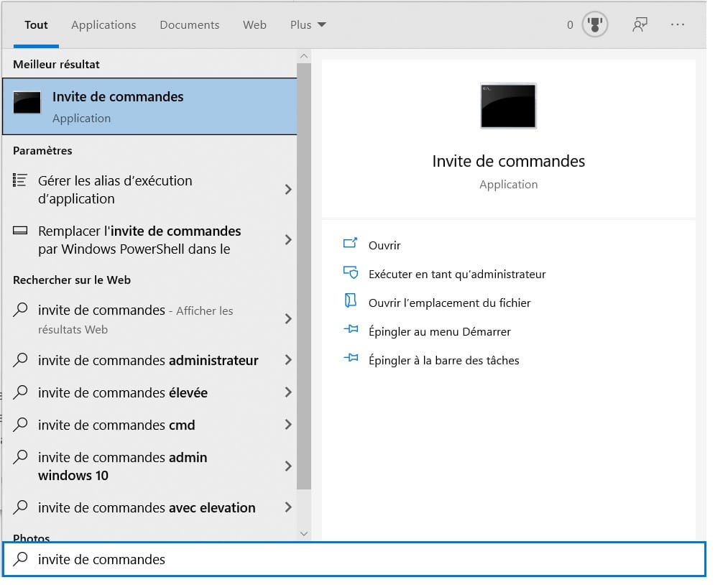
Task: Expand chevron for avec elevation suggestion
Action: [288, 507]
